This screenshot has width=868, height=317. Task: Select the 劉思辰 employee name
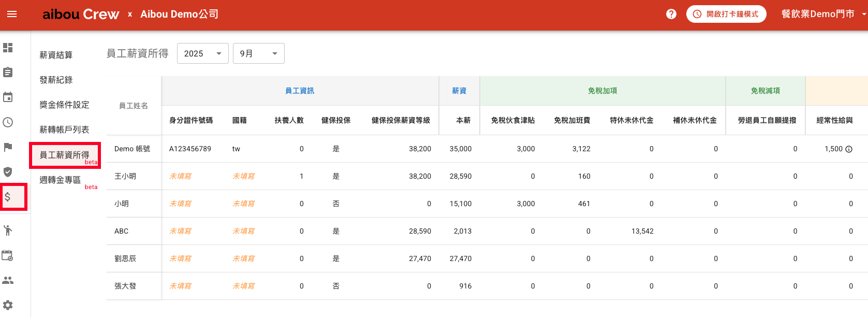click(x=125, y=258)
